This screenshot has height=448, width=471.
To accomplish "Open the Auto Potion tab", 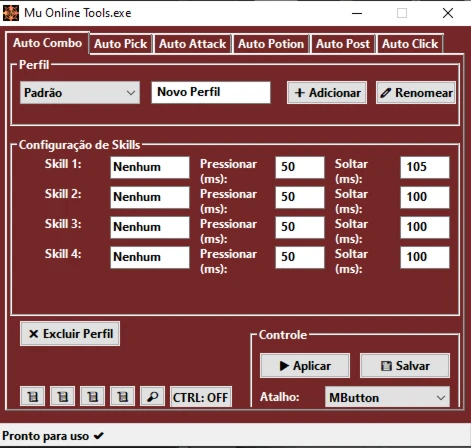I will 271,44.
